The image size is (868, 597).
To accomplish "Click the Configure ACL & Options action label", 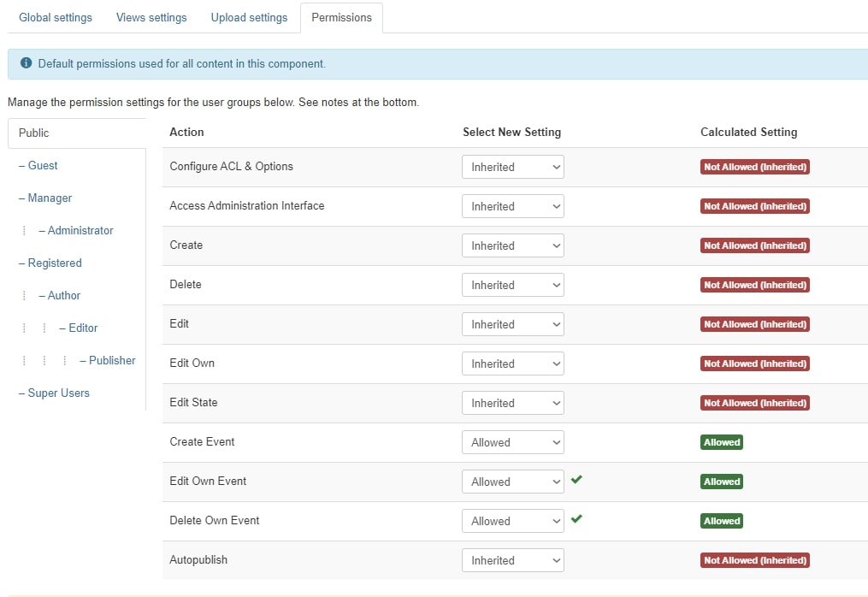I will pos(232,166).
